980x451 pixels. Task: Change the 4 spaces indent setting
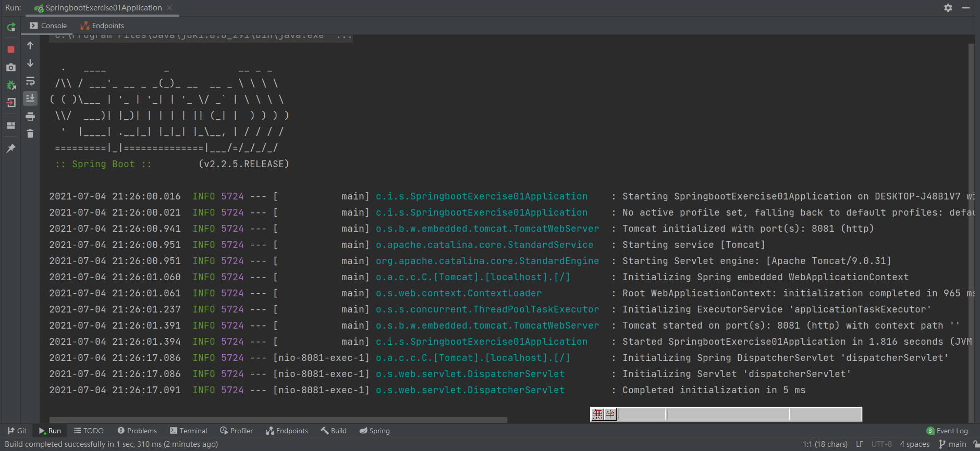tap(914, 444)
